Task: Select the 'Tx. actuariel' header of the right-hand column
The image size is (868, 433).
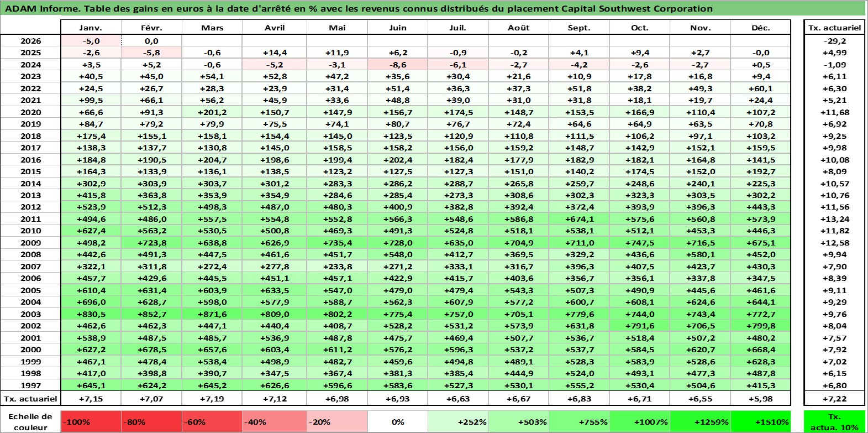Action: click(x=834, y=28)
